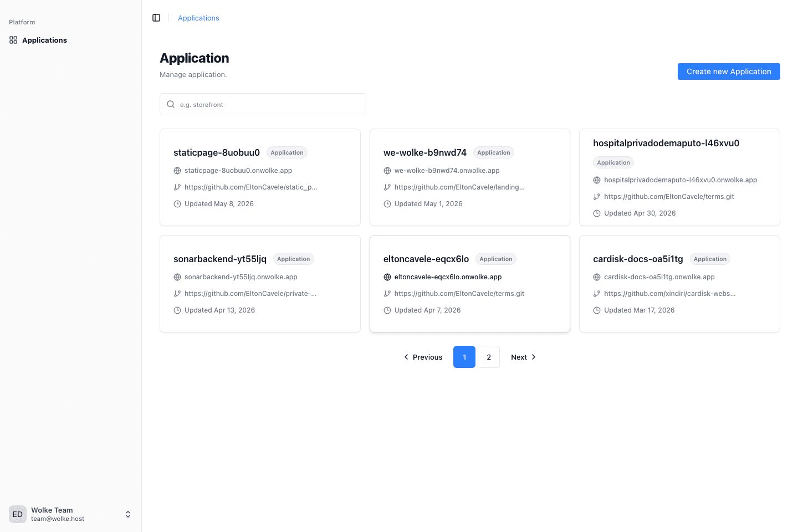Click Application badge on sonarbackend-yt55ljq card
This screenshot has width=798, height=532.
(x=294, y=259)
